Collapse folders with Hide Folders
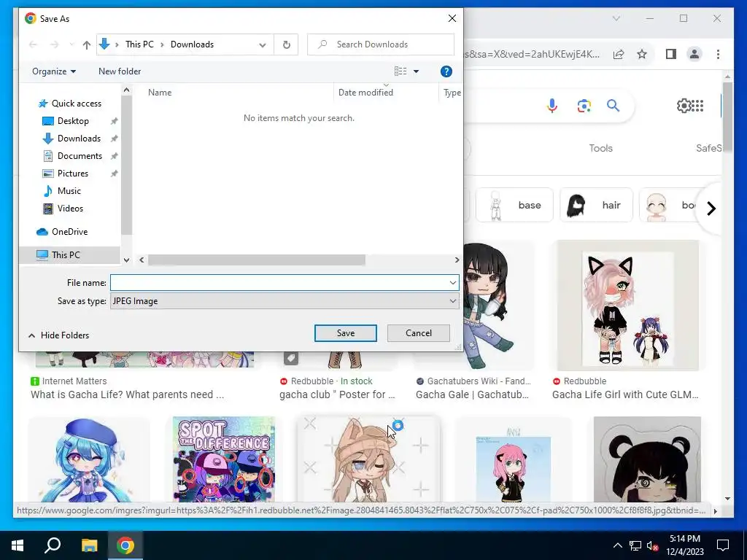 [x=59, y=335]
